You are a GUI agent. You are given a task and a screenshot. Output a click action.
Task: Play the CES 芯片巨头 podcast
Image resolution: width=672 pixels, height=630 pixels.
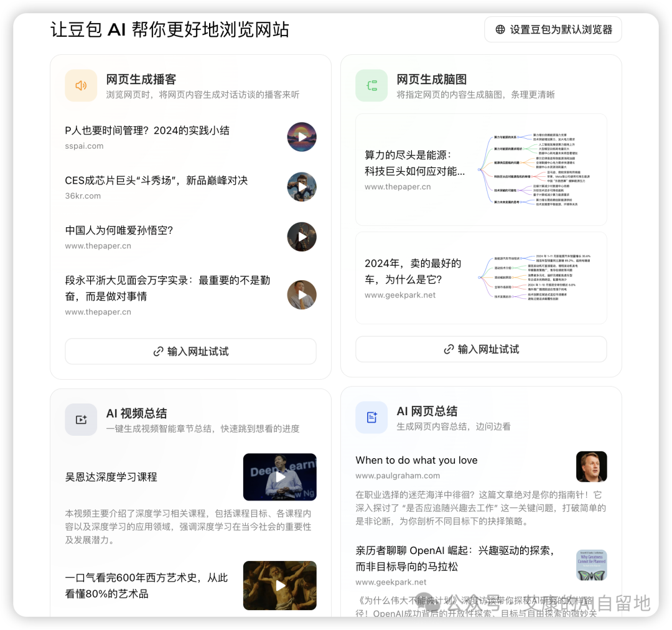click(x=302, y=187)
